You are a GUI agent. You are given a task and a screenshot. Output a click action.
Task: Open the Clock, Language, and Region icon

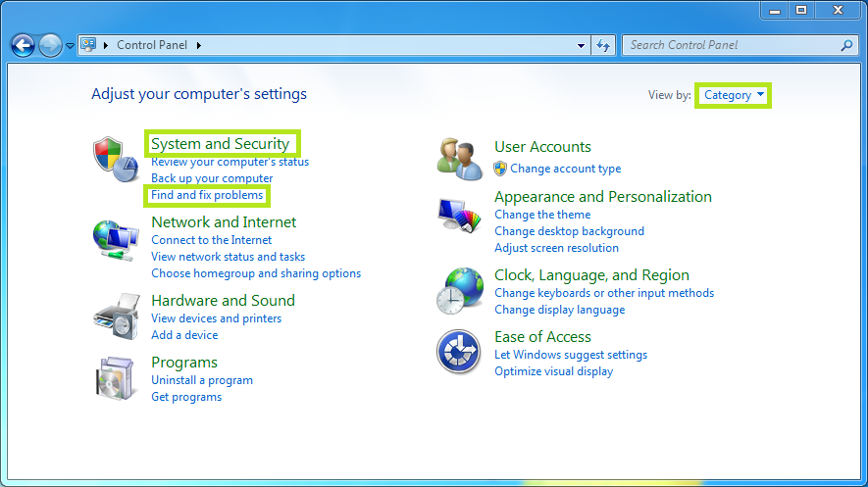pyautogui.click(x=459, y=291)
